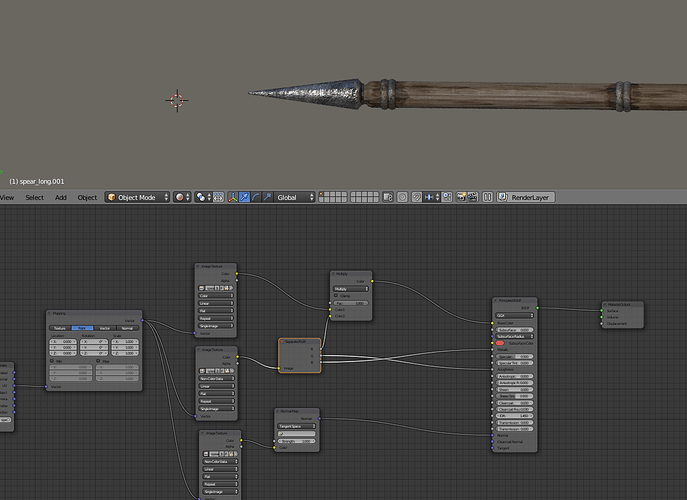The image size is (687, 500).
Task: Open the viewport shading sphere selector
Action: coord(182,197)
